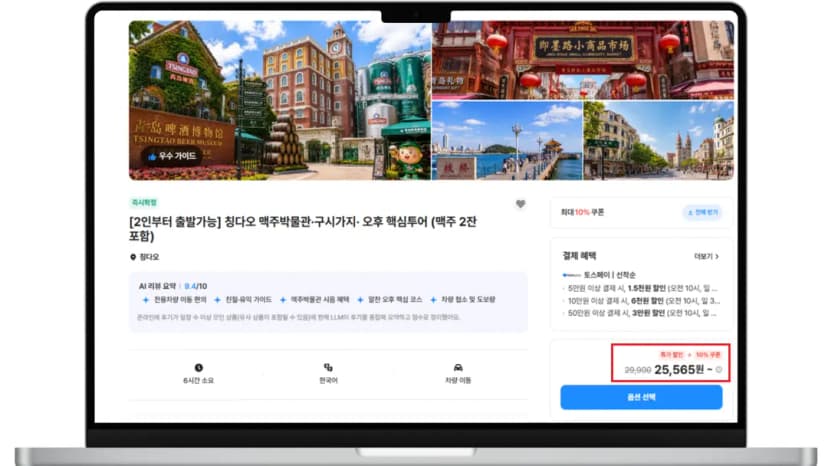Screen dimensions: 828x466
Task: Click sparkle icon beside 차량 협소 및 도보량
Action: (433, 300)
